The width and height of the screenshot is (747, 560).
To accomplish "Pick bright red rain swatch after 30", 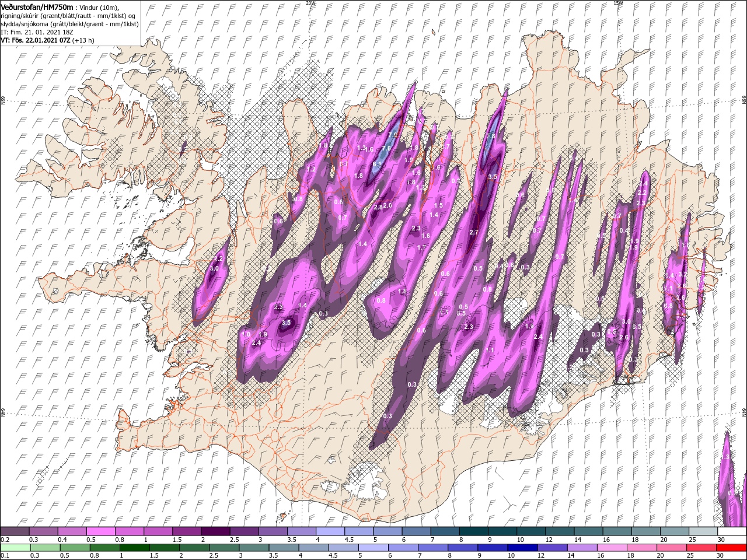I will point(730,548).
